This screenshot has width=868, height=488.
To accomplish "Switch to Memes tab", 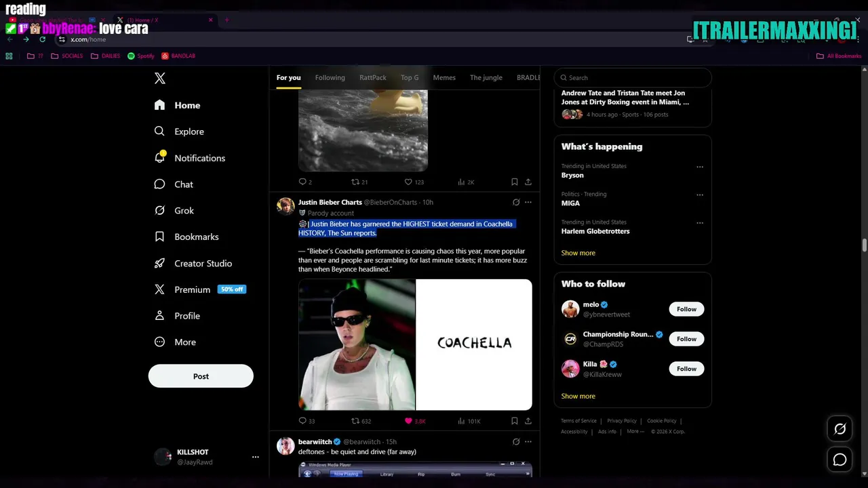I will 444,77.
